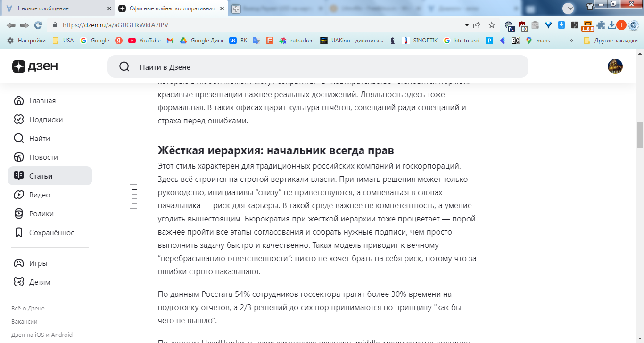Open SINOPTIK bookmark
This screenshot has width=644, height=343.
click(x=420, y=41)
